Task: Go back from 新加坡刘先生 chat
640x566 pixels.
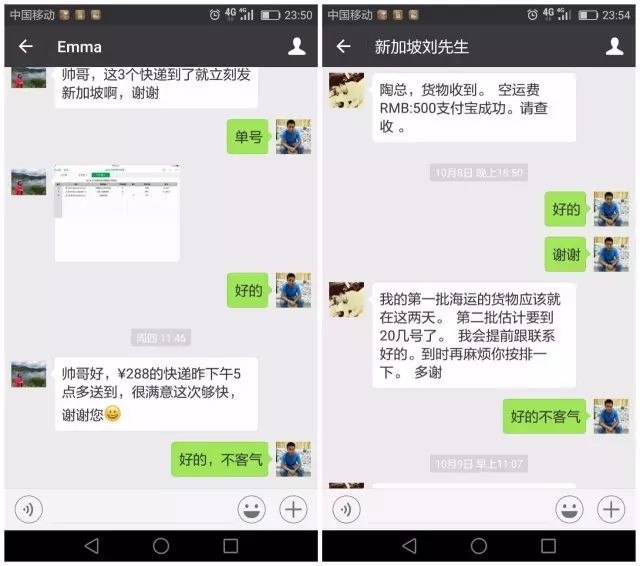Action: click(343, 47)
